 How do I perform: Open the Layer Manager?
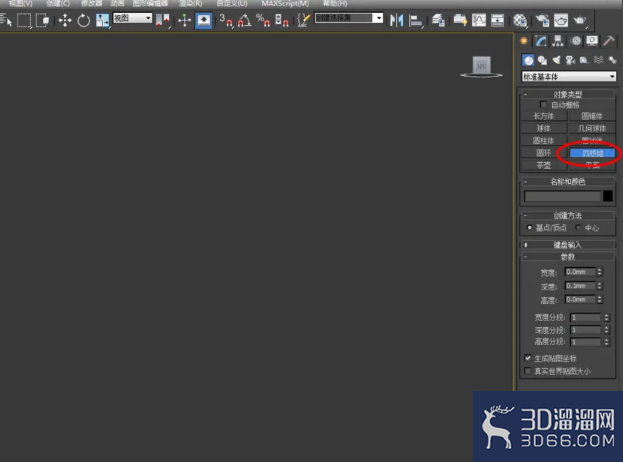[438, 20]
